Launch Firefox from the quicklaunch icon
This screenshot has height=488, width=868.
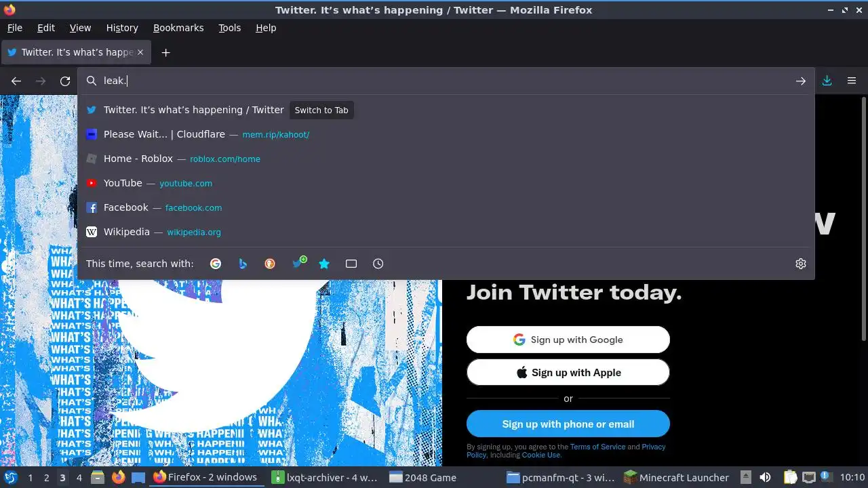118,477
